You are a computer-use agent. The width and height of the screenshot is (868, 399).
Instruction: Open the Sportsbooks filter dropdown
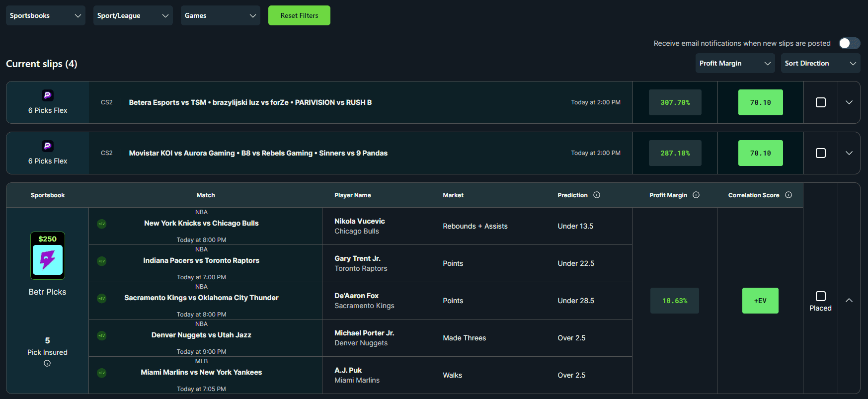click(46, 15)
